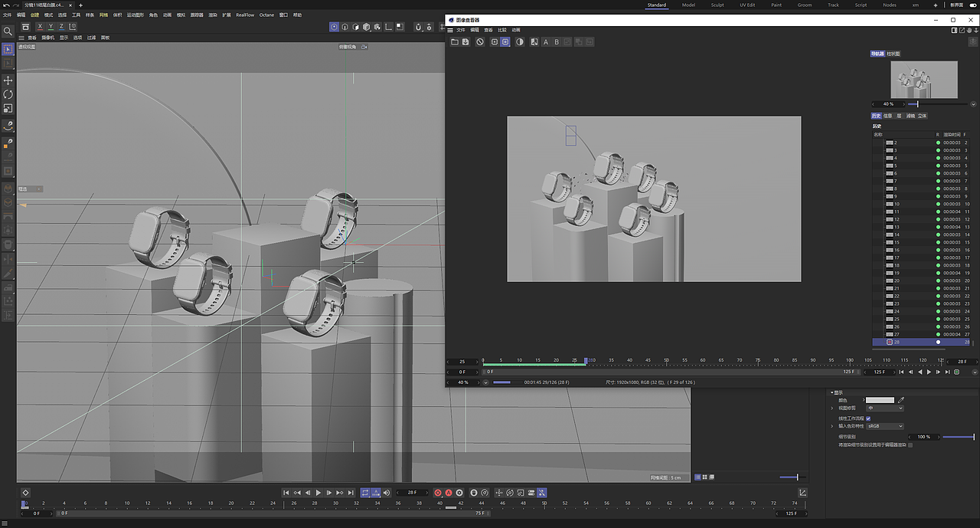Click the save image icon in Picture Viewer

click(465, 42)
